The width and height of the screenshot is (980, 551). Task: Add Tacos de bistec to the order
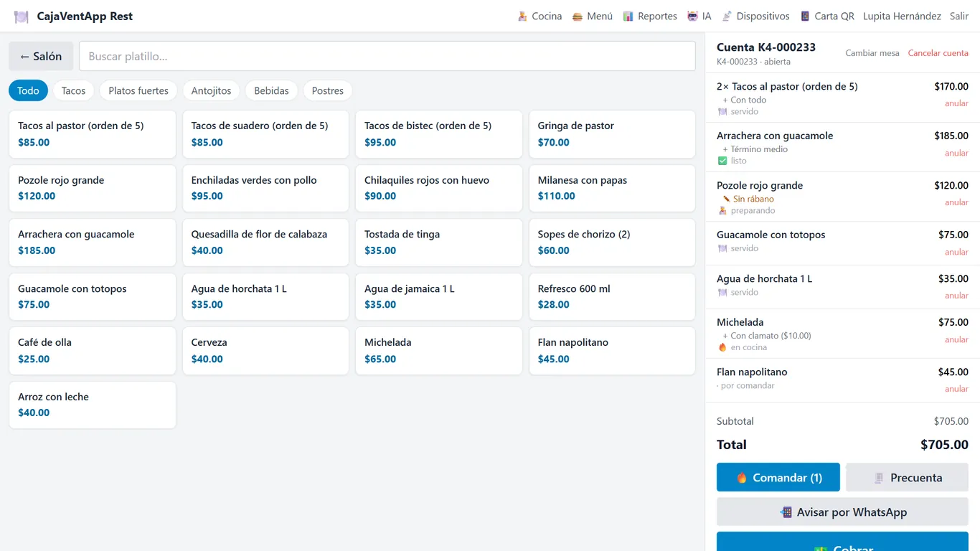(x=439, y=134)
